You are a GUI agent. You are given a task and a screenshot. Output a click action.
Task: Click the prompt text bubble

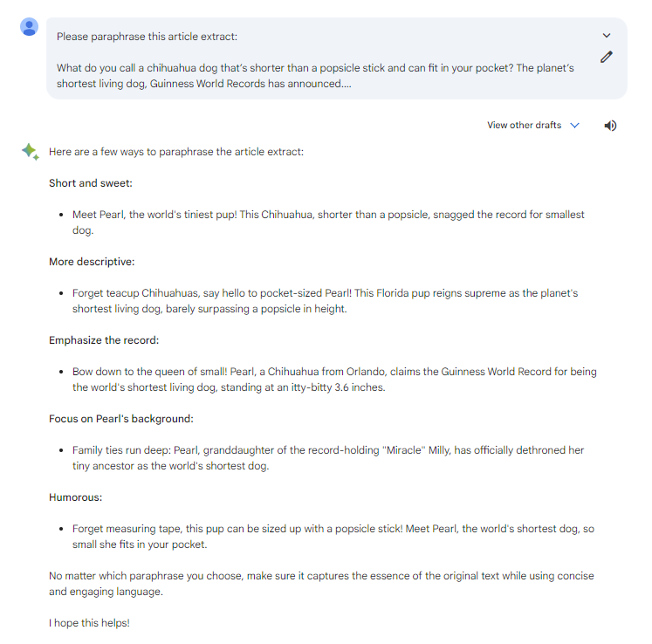(x=336, y=58)
